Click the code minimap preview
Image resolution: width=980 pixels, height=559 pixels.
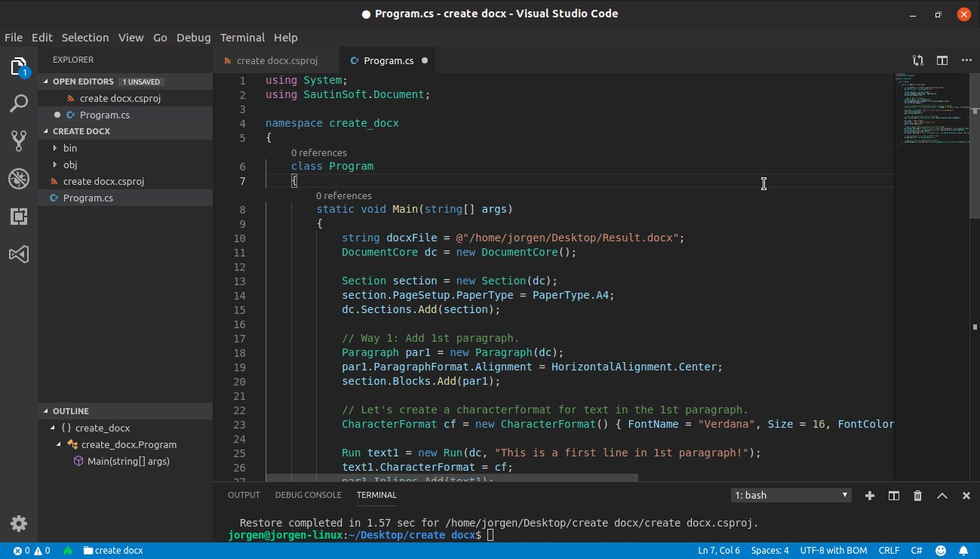[931, 109]
